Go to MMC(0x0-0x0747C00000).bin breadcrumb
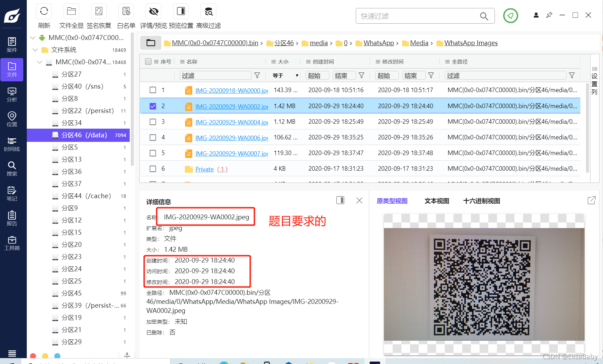Viewport: 603px width, 364px height. pyautogui.click(x=215, y=43)
